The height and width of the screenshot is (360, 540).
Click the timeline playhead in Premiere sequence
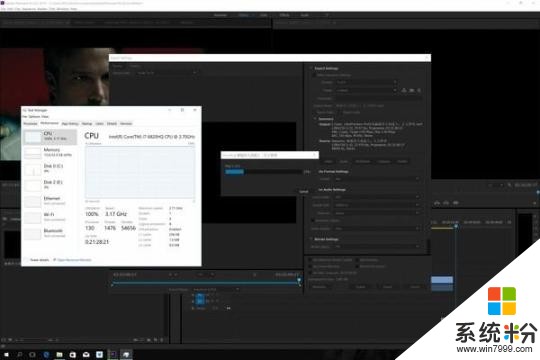(x=456, y=226)
